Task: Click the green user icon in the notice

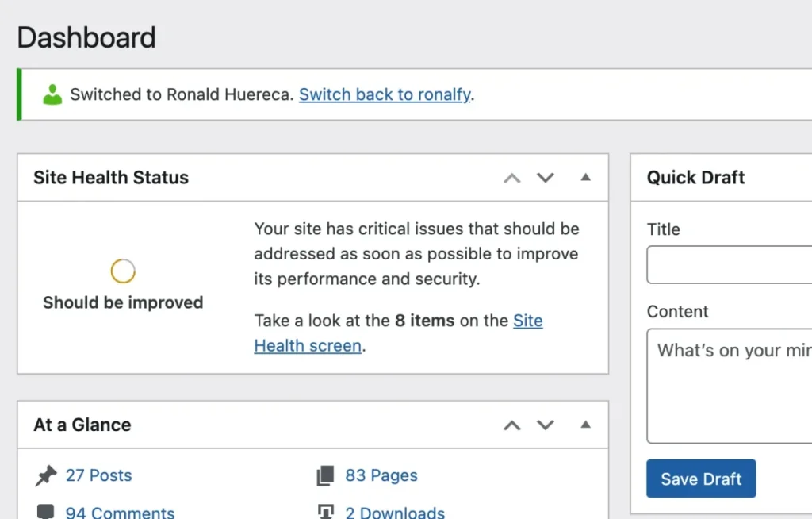Action: point(52,94)
